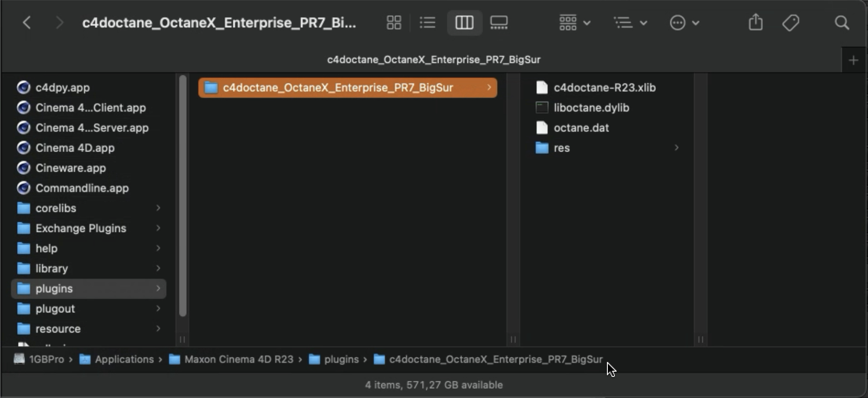Open the Finder search
868x398 pixels.
(x=842, y=22)
